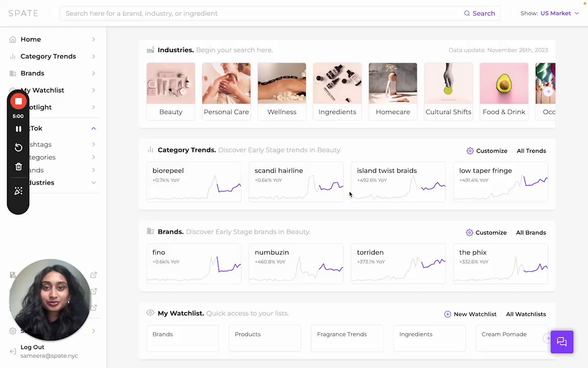Delete the recording with trash icon
588x368 pixels.
(x=18, y=167)
